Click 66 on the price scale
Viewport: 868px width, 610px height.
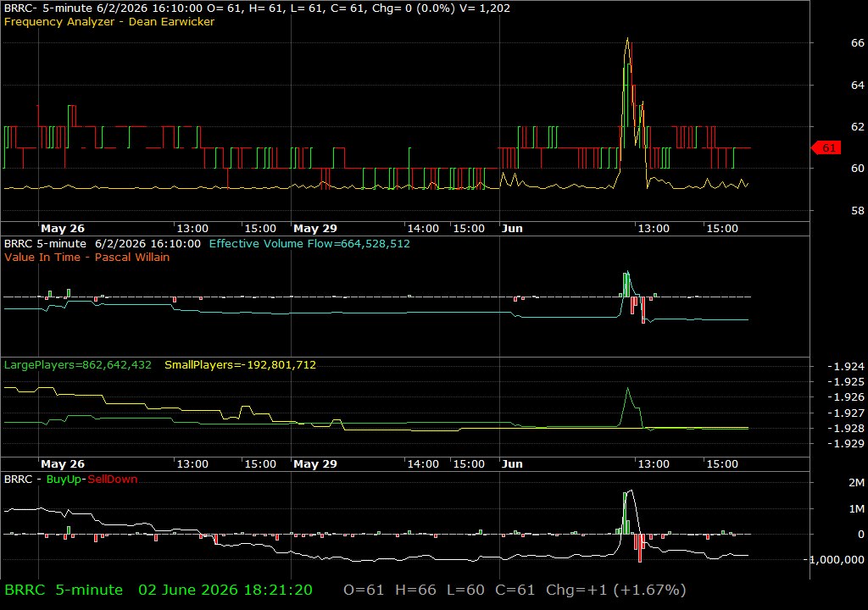click(x=858, y=42)
